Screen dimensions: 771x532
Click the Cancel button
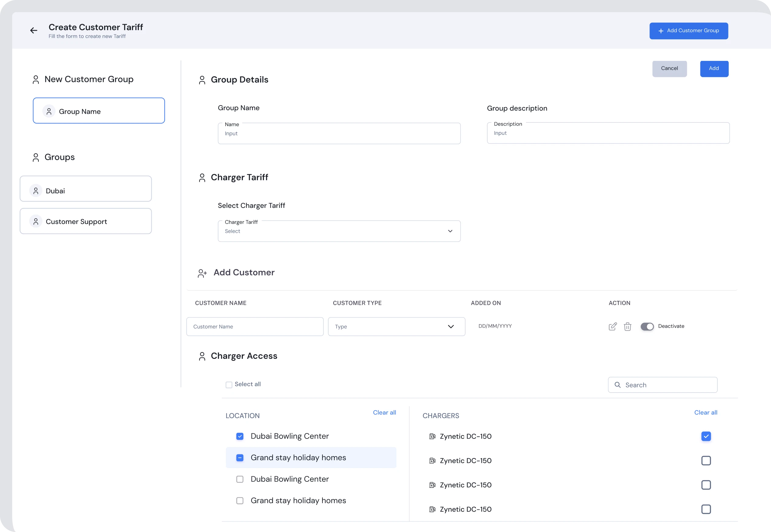tap(669, 69)
